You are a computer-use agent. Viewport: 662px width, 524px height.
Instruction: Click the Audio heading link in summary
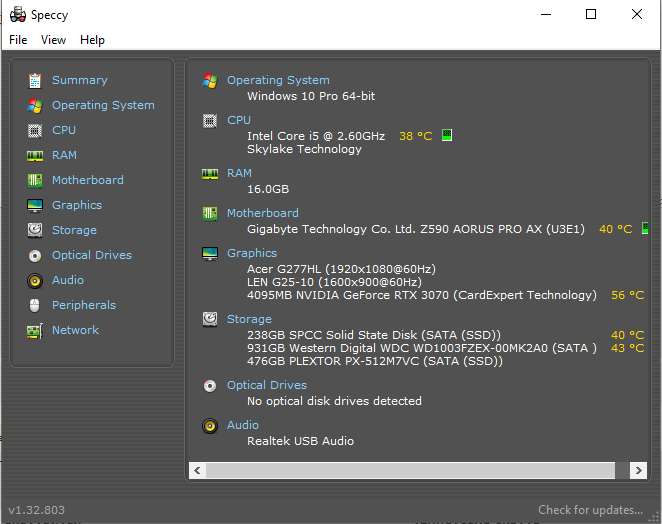[243, 425]
